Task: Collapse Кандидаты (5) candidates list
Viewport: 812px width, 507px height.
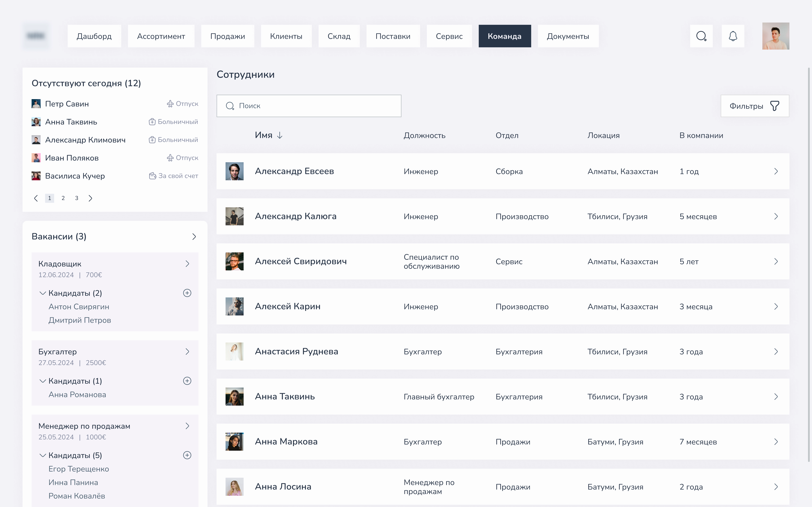Action: [x=43, y=455]
